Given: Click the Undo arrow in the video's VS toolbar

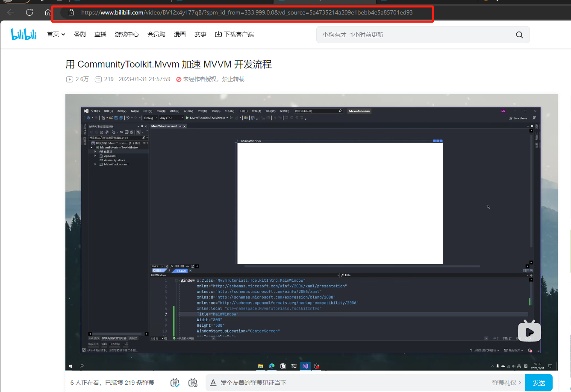Looking at the screenshot, I should click(128, 118).
